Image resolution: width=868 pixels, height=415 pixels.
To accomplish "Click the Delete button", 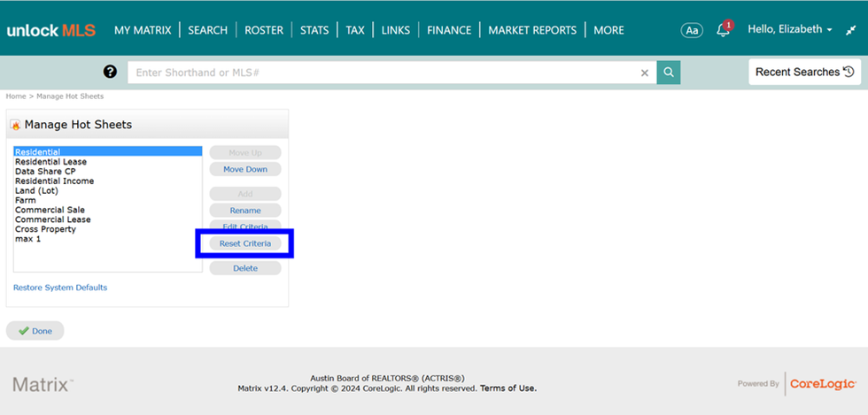I will pyautogui.click(x=245, y=268).
